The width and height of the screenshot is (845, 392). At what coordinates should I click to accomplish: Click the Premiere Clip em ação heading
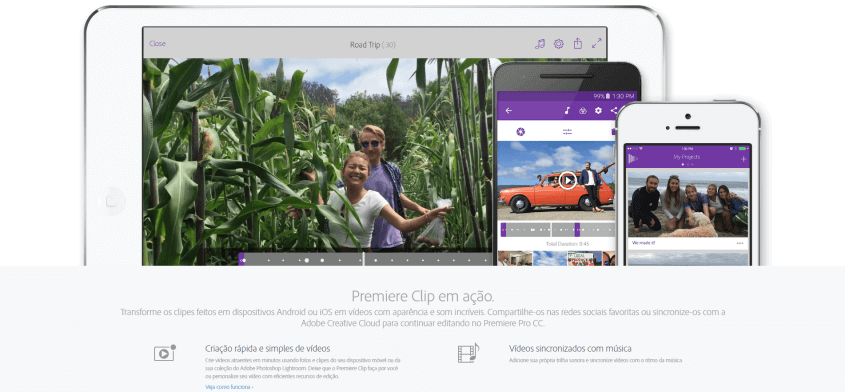422,296
